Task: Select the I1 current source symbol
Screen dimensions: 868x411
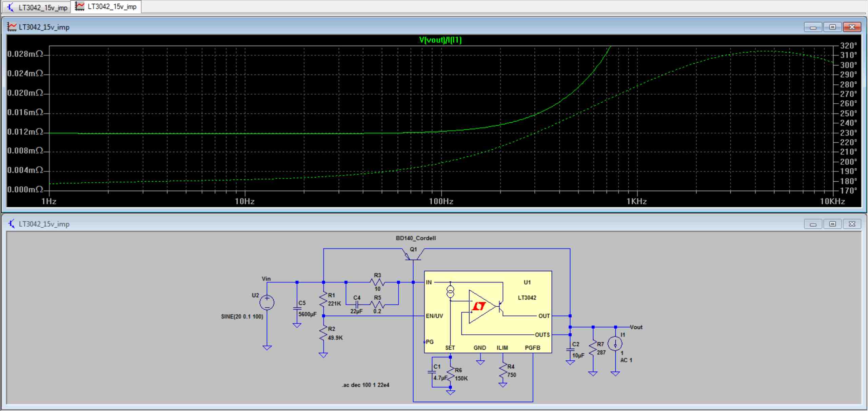Action: point(615,344)
